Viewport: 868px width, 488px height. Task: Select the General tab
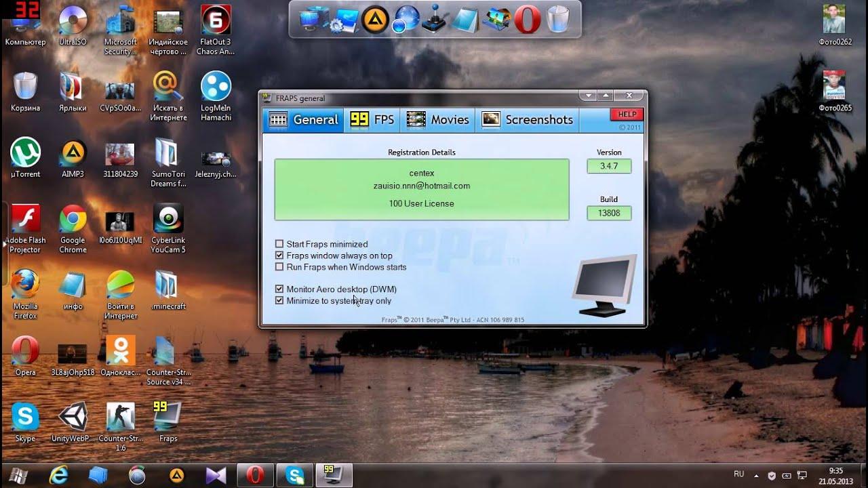point(303,120)
